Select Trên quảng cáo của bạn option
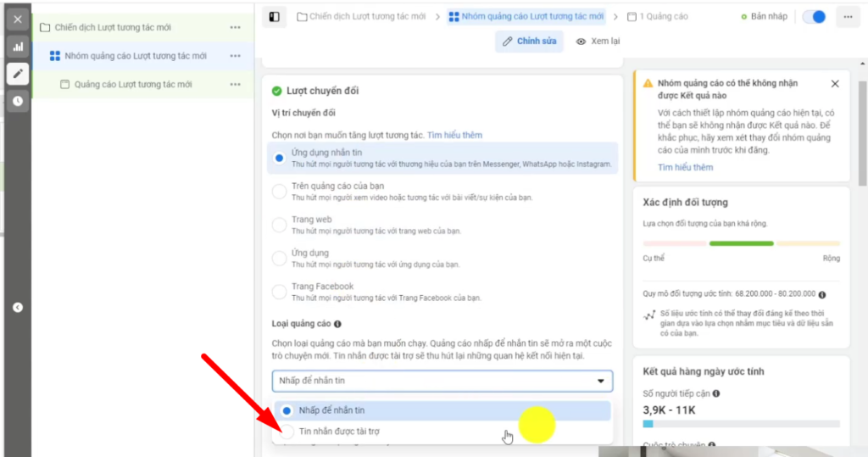Screen dimensions: 868x457 pos(279,192)
